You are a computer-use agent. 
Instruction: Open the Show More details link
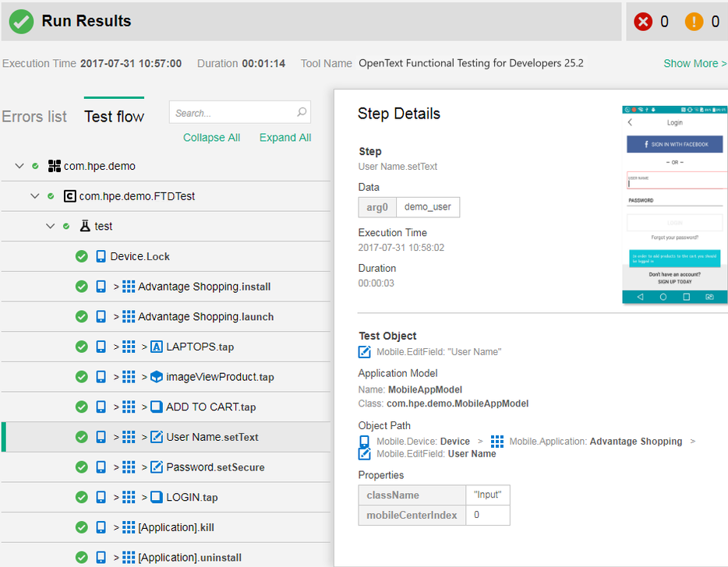[694, 63]
